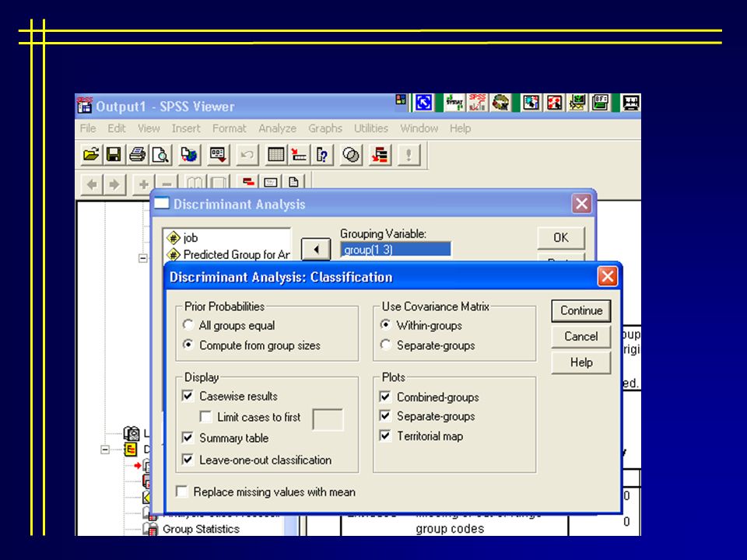The image size is (747, 560).
Task: Select the group(1 3) grouping variable field
Action: point(395,250)
